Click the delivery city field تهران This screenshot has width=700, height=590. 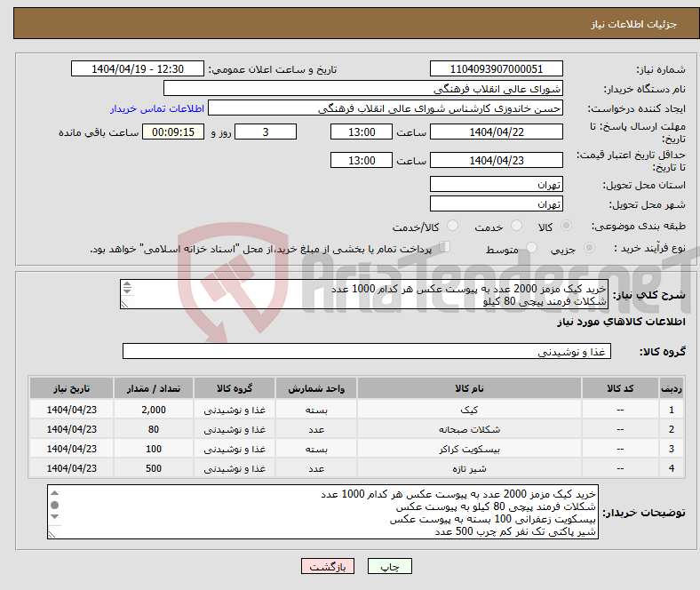496,203
